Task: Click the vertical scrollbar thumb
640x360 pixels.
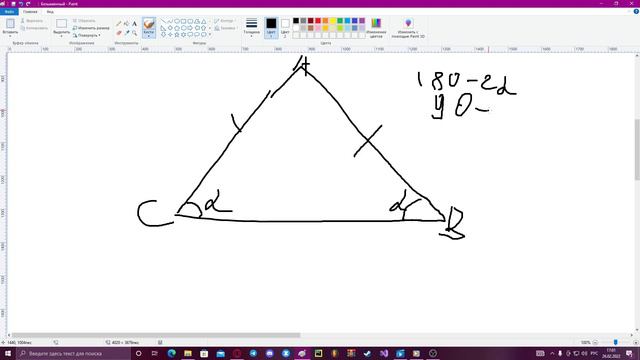Action: click(637, 149)
